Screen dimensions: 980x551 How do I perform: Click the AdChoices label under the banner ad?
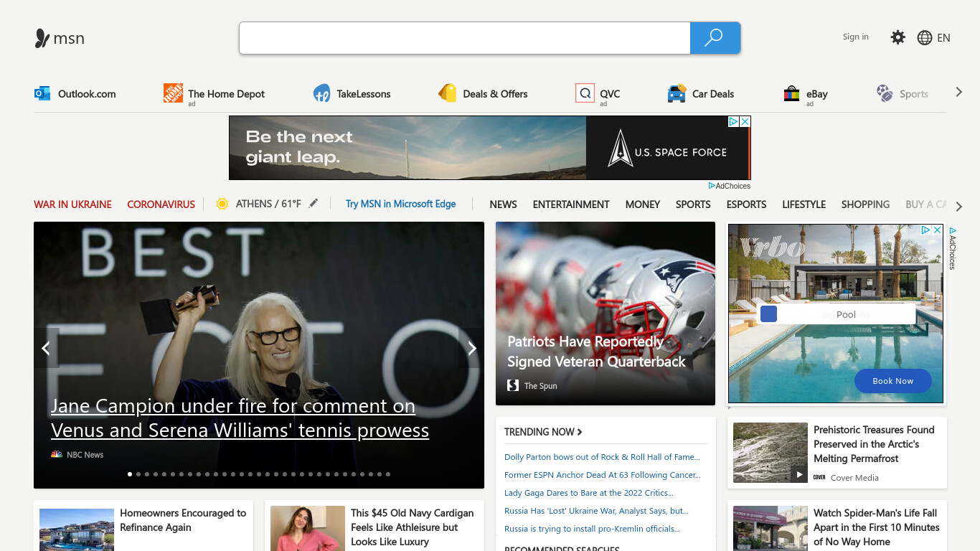730,186
